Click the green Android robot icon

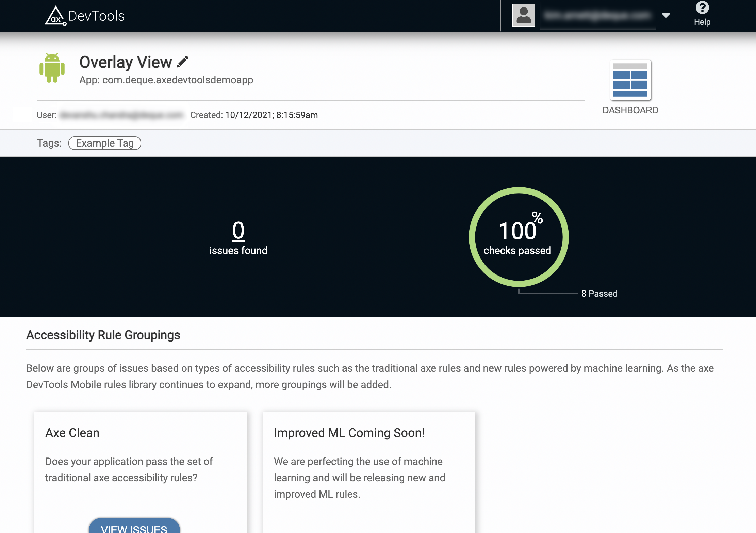tap(52, 68)
